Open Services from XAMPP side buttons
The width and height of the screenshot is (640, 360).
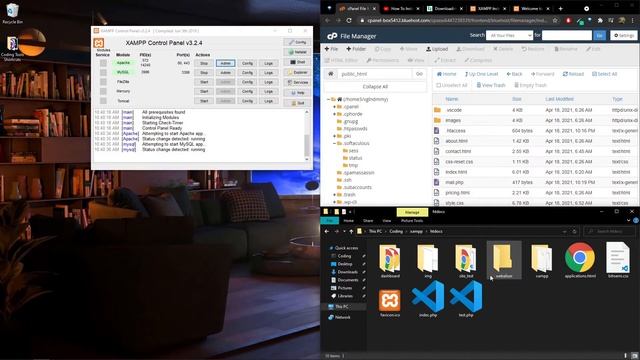coord(298,82)
